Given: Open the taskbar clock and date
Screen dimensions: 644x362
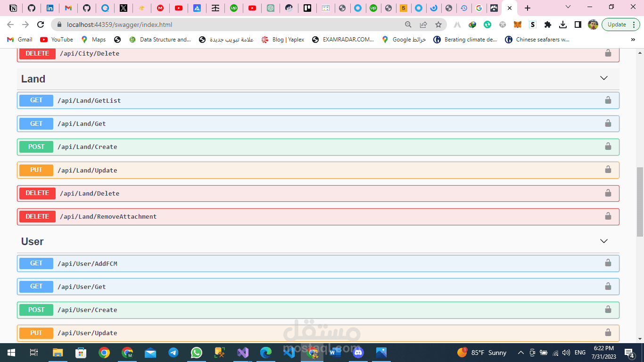Looking at the screenshot, I should tap(604, 352).
